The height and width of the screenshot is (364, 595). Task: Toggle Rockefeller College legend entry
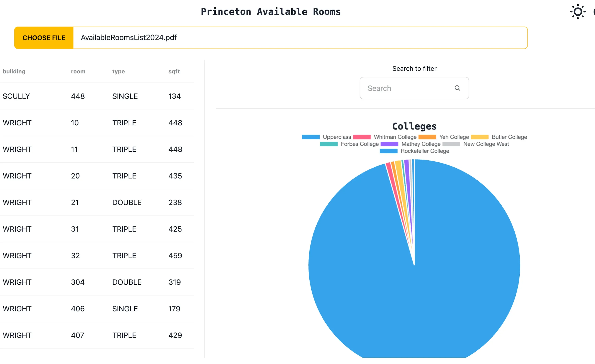419,151
